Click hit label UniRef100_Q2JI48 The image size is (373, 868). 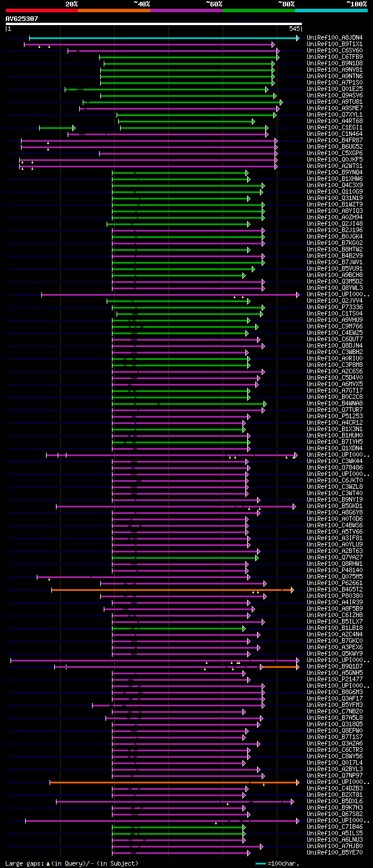point(335,224)
